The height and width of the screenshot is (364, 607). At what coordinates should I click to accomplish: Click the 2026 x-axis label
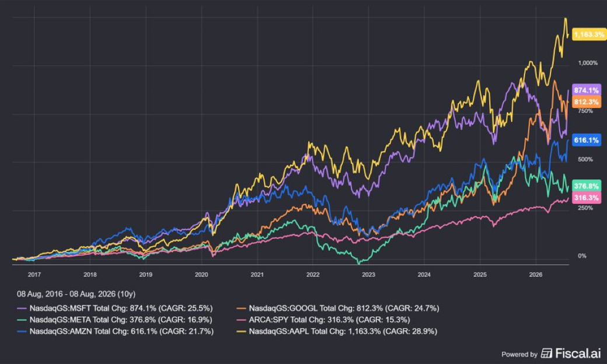coord(536,275)
